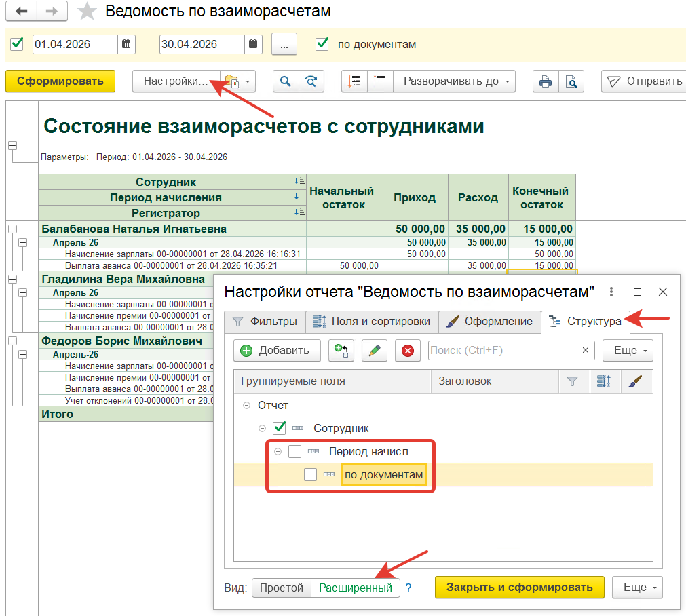The width and height of the screenshot is (686, 616).
Task: Click the group-into icon beside Добавить
Action: (x=341, y=351)
